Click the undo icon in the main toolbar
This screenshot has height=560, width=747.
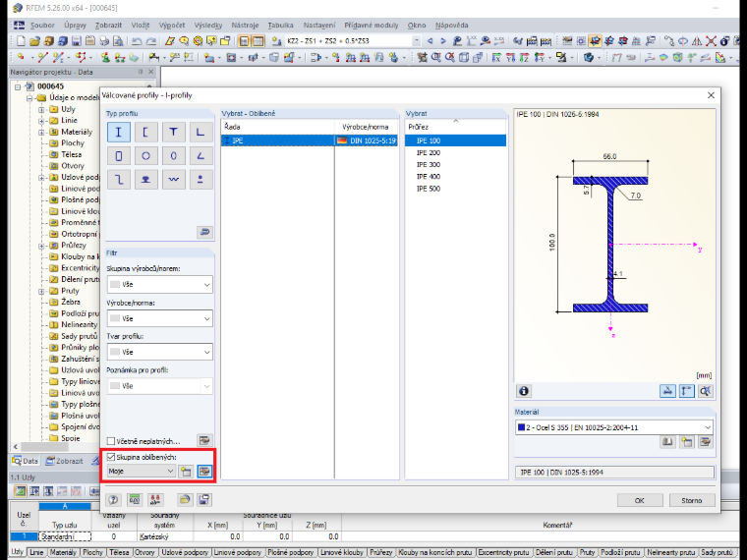137,41
